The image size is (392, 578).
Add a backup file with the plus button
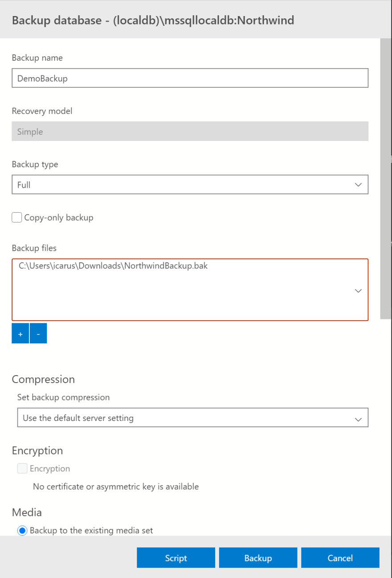pos(20,334)
